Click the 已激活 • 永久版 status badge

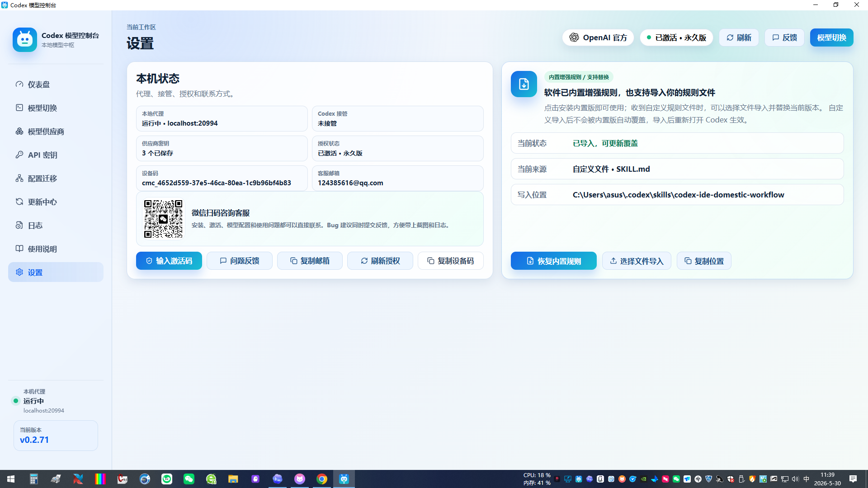(676, 38)
